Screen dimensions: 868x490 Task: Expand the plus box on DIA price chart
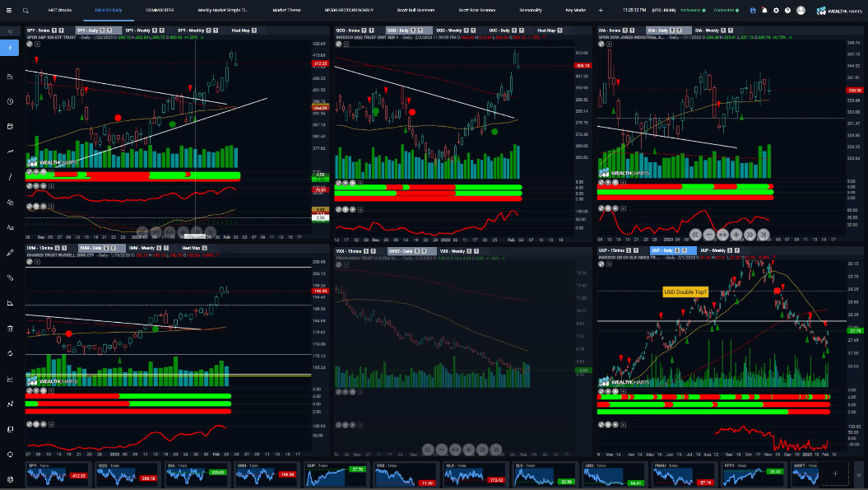(x=609, y=44)
